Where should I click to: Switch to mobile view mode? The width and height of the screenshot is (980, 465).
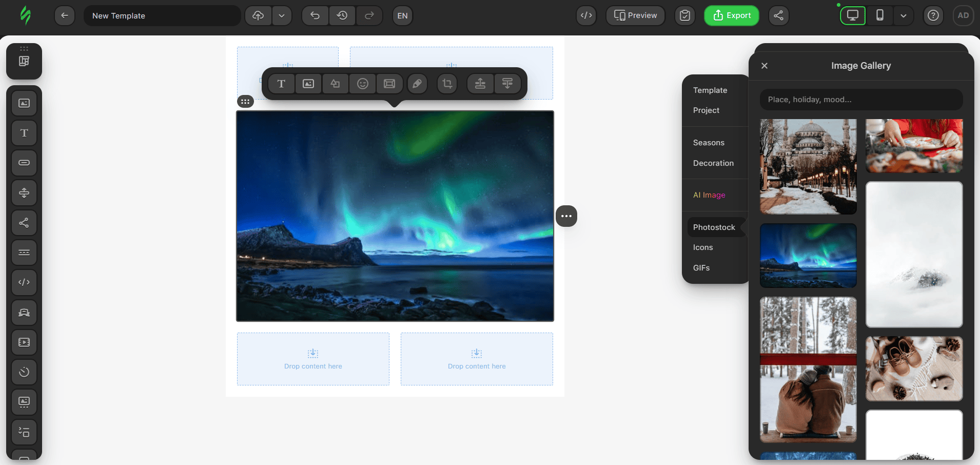[879, 15]
